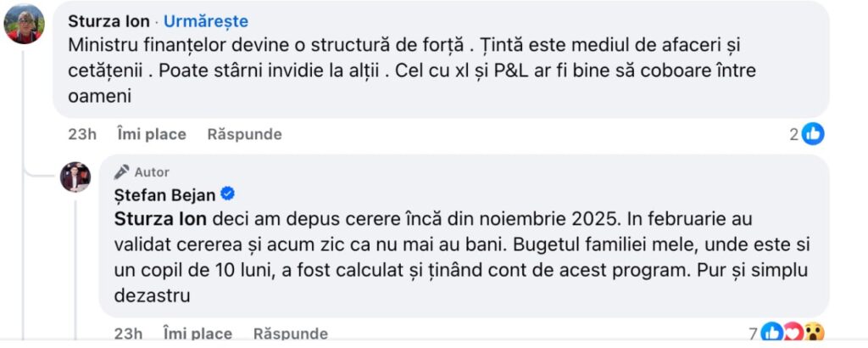
Task: Click the pencil icon beside Autor
Action: (121, 171)
